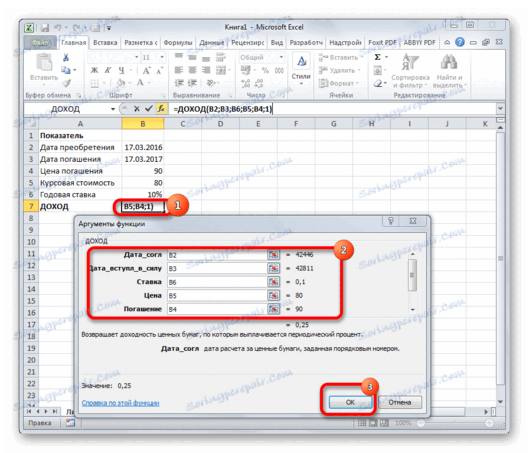Viewport: 529px width, 453px height.
Task: Click the Paste (Вставить) clipboard icon
Action: click(44, 63)
